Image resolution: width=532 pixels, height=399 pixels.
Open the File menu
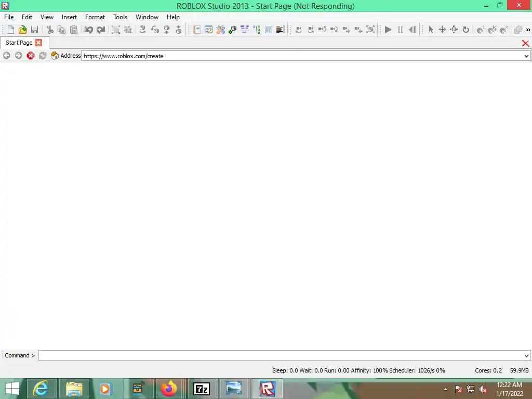tap(9, 17)
